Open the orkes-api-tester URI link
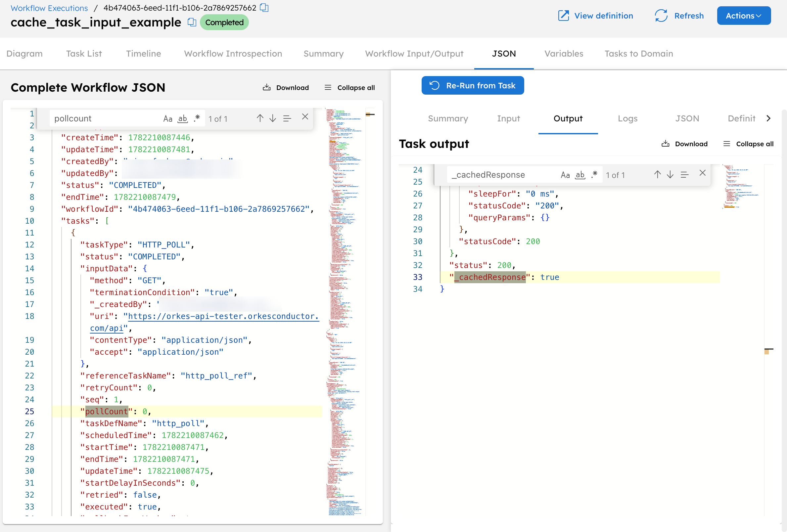This screenshot has height=532, width=787. coord(223,316)
